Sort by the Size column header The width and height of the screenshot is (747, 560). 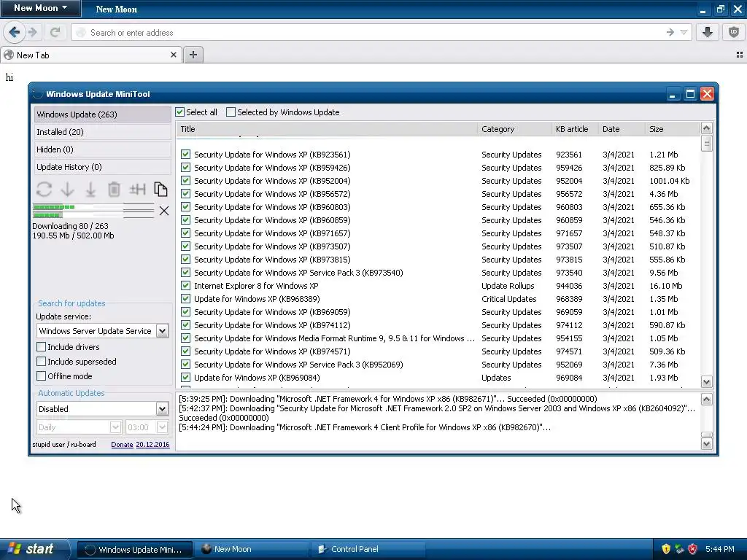tap(672, 129)
